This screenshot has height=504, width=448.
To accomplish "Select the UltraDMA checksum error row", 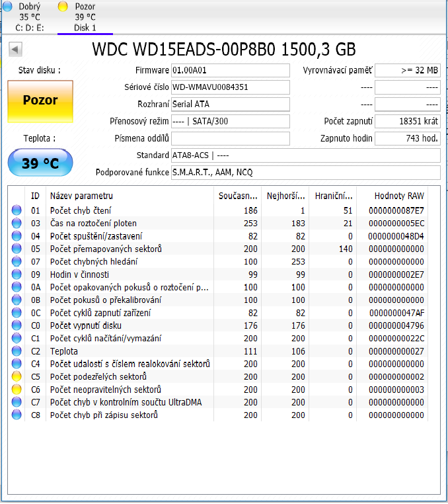I will point(218,402).
